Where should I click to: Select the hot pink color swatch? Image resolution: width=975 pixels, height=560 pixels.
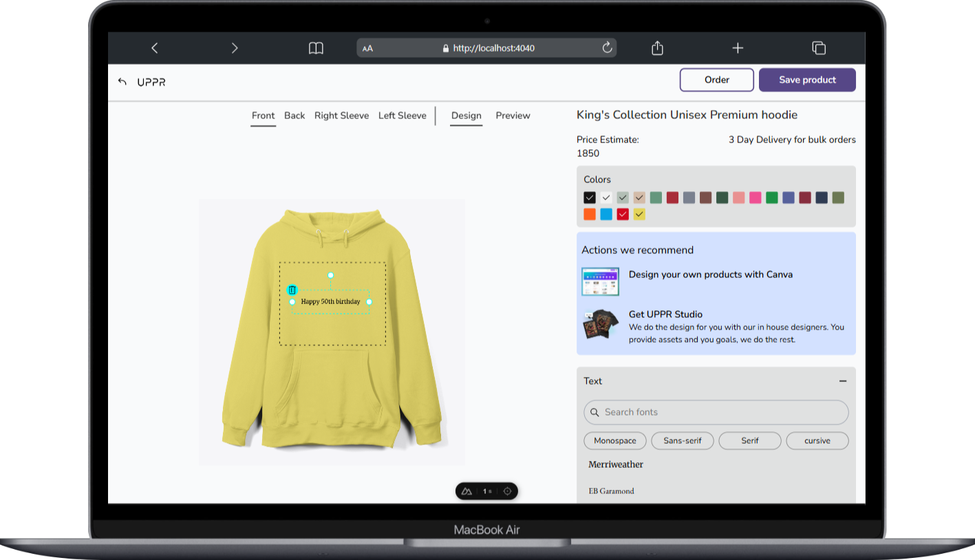pyautogui.click(x=755, y=197)
